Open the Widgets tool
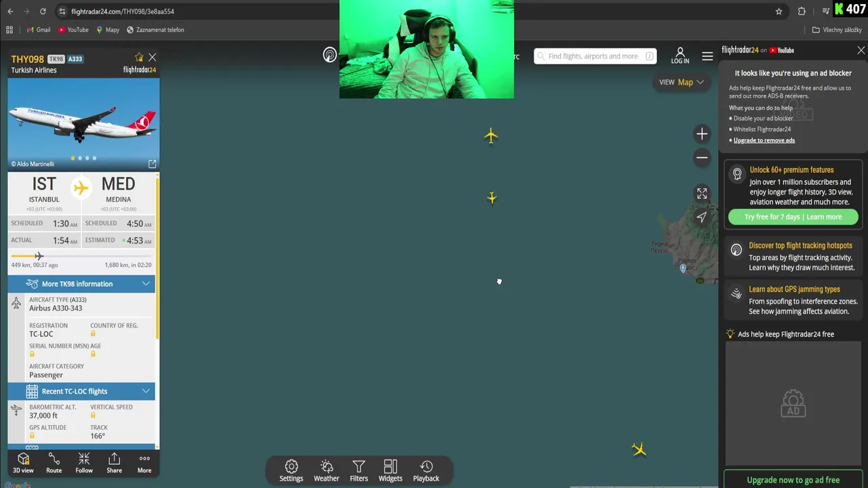This screenshot has width=868, height=488. [391, 471]
